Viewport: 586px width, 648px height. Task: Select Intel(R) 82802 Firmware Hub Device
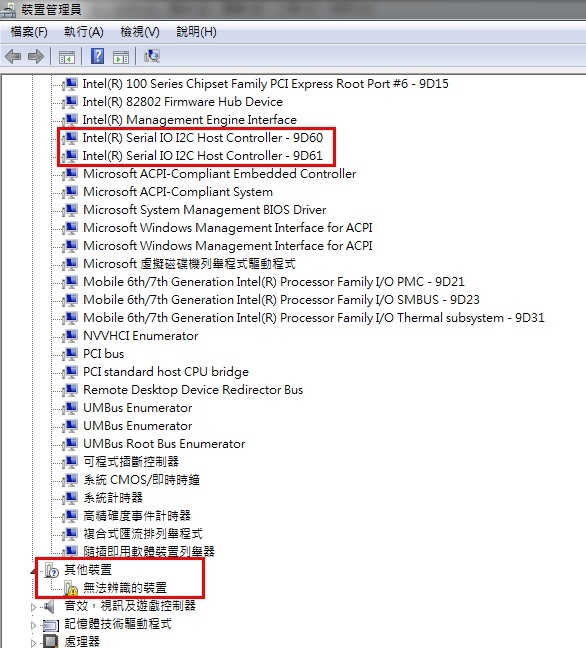[x=183, y=102]
